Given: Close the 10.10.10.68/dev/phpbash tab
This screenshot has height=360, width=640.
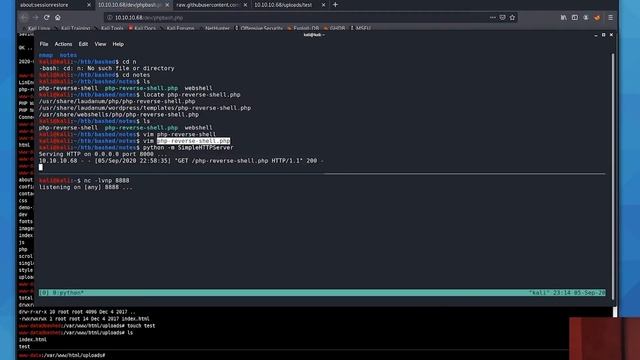Looking at the screenshot, I should coord(167,5).
